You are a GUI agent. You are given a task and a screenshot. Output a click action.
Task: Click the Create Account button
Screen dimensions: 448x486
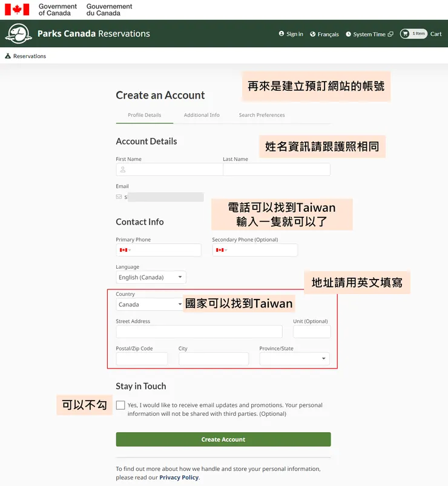click(223, 439)
